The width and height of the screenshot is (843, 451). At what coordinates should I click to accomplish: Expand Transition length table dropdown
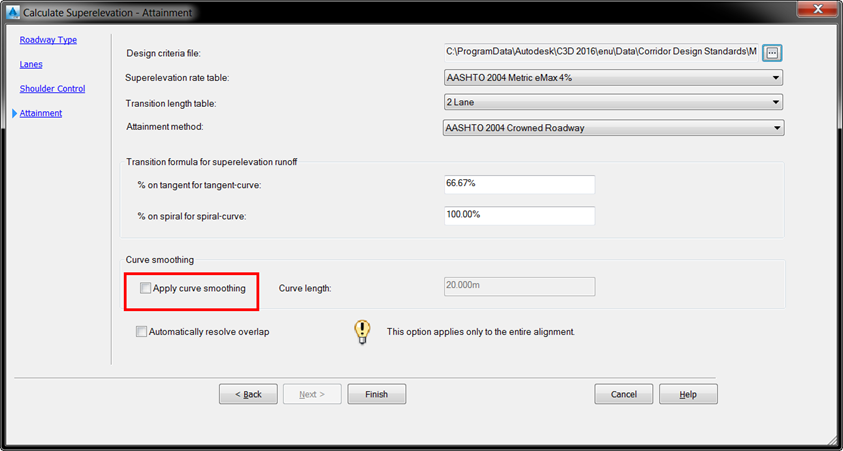click(613, 102)
